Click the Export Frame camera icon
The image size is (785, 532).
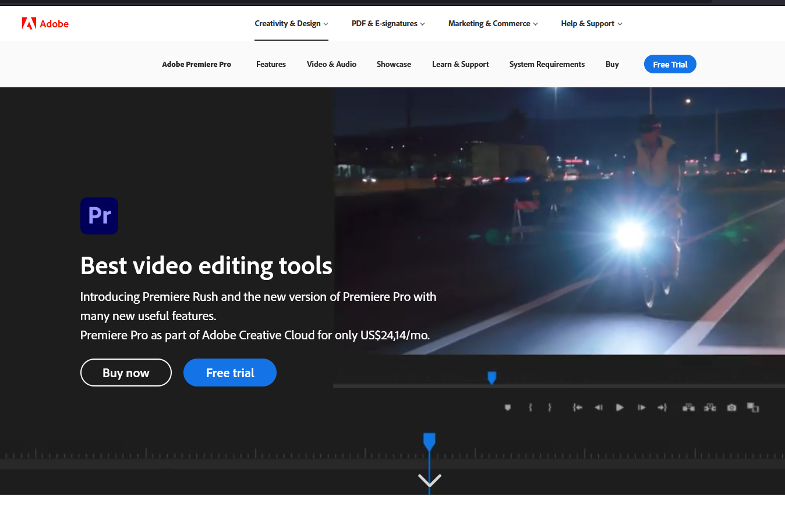(x=731, y=407)
